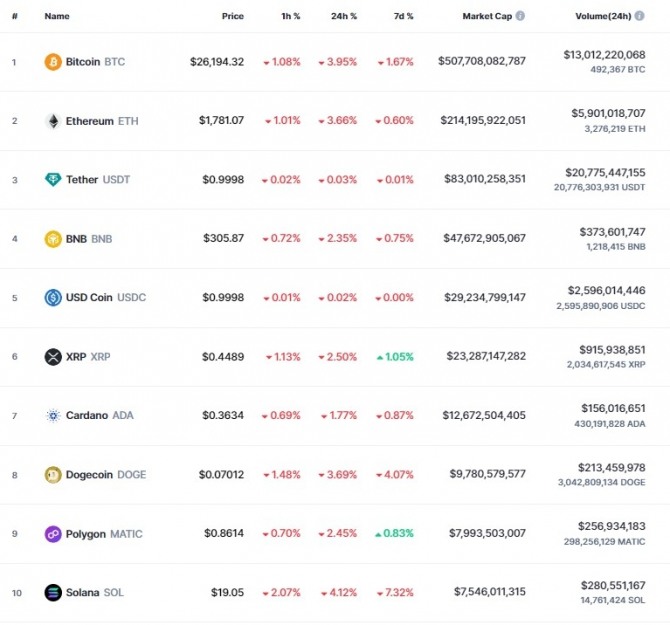The image size is (670, 625).
Task: Sort by the 24h % column header
Action: 344,16
